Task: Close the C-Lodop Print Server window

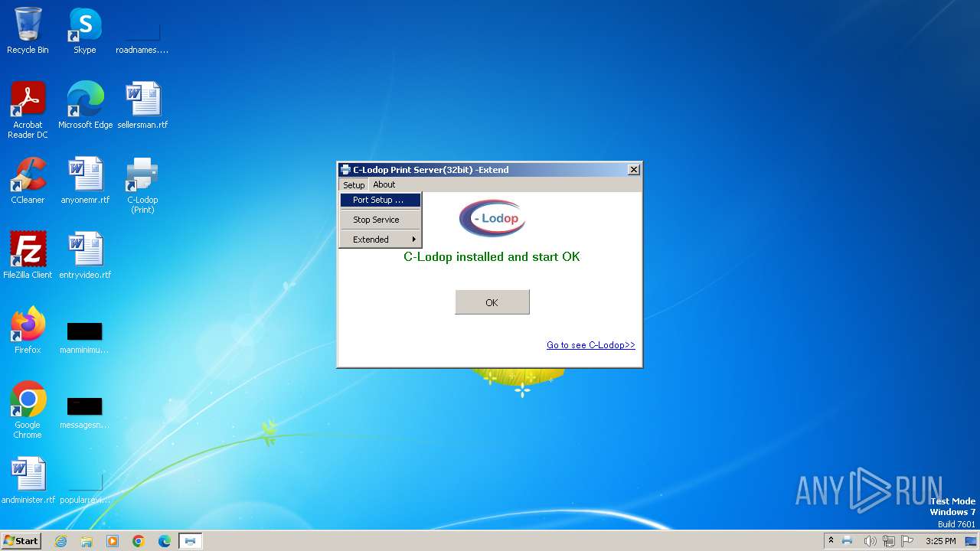Action: tap(634, 170)
